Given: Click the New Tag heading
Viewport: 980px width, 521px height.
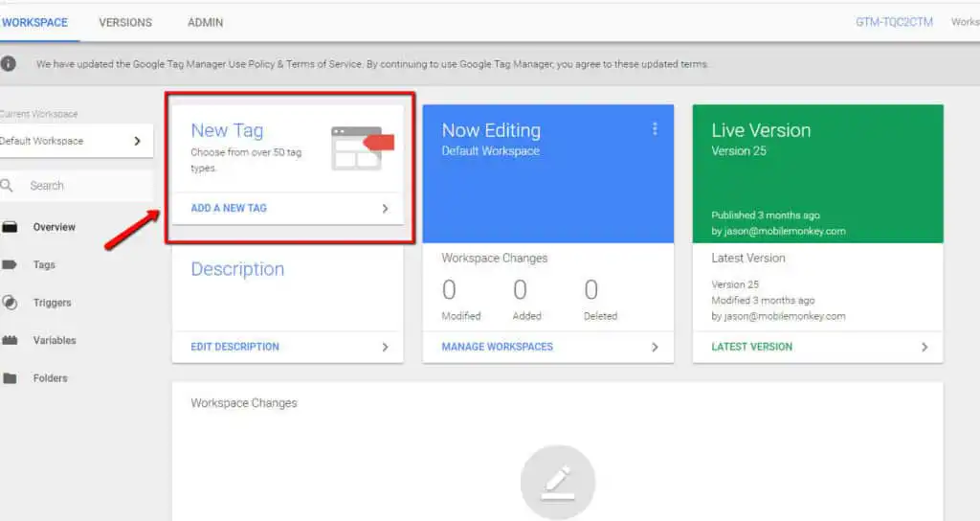Looking at the screenshot, I should [x=227, y=130].
